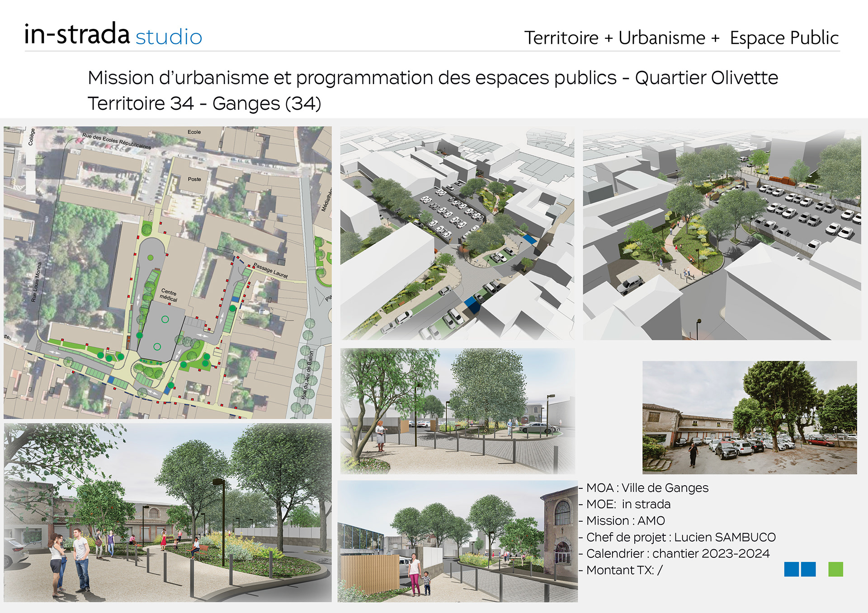The width and height of the screenshot is (868, 613).
Task: Click the Territoire 34 - Ganges subtitle
Action: pos(204,103)
